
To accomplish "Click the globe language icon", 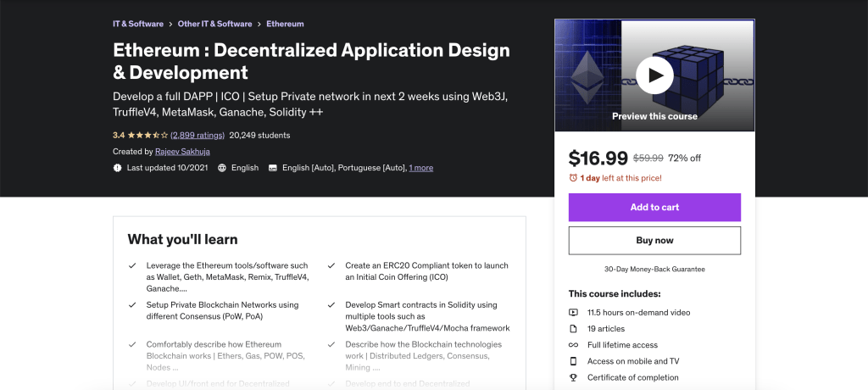I will click(222, 168).
